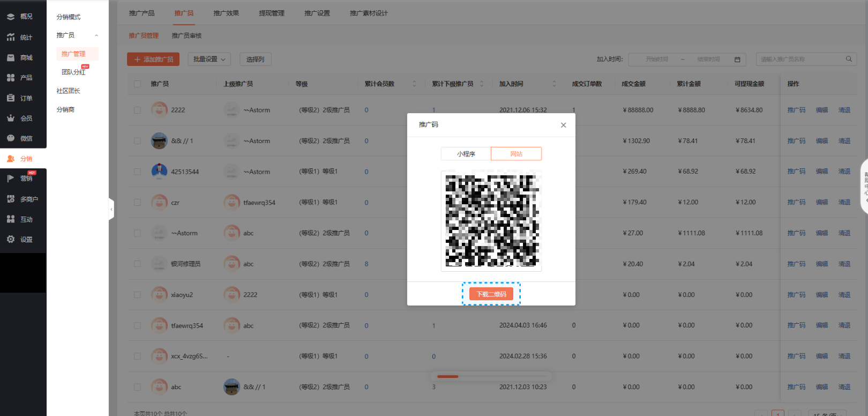
Task: Focus the 开始时间 date field
Action: [656, 60]
